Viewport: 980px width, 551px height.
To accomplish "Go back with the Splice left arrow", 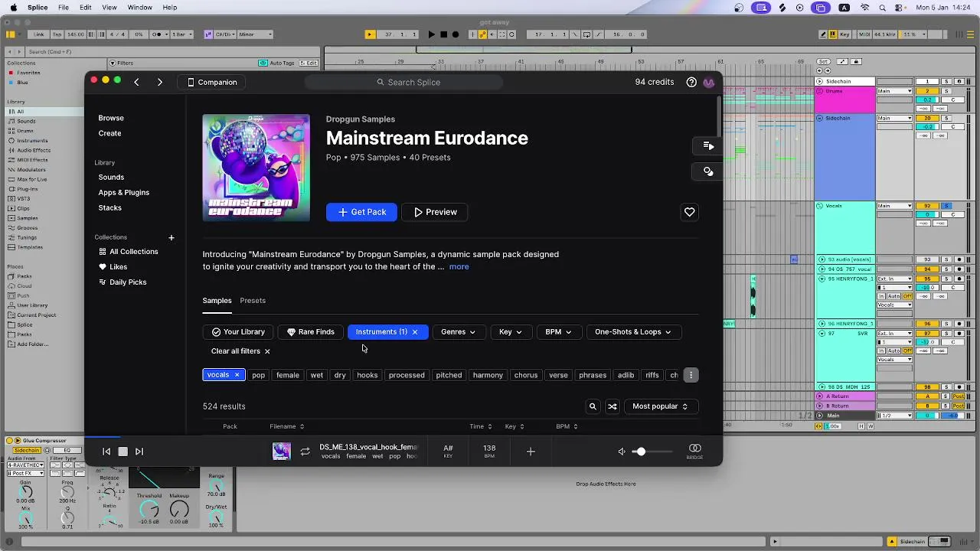I will click(136, 82).
